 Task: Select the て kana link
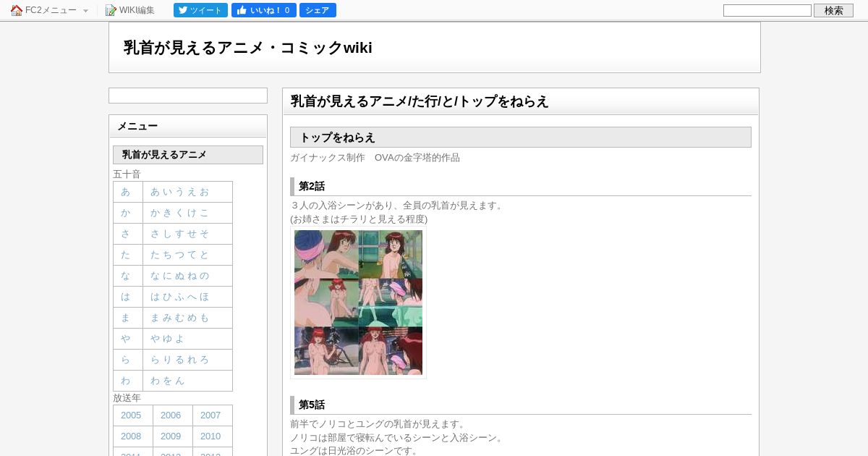tap(192, 255)
